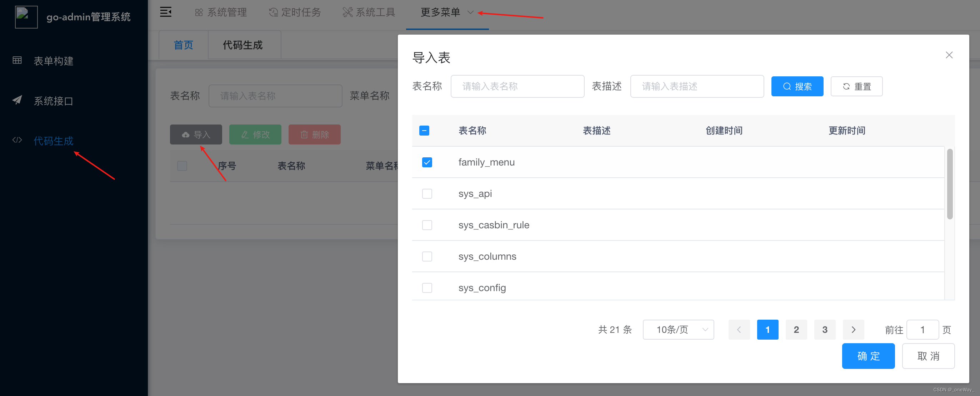980x396 pixels.
Task: Check the sys_columns row checkbox
Action: point(427,257)
